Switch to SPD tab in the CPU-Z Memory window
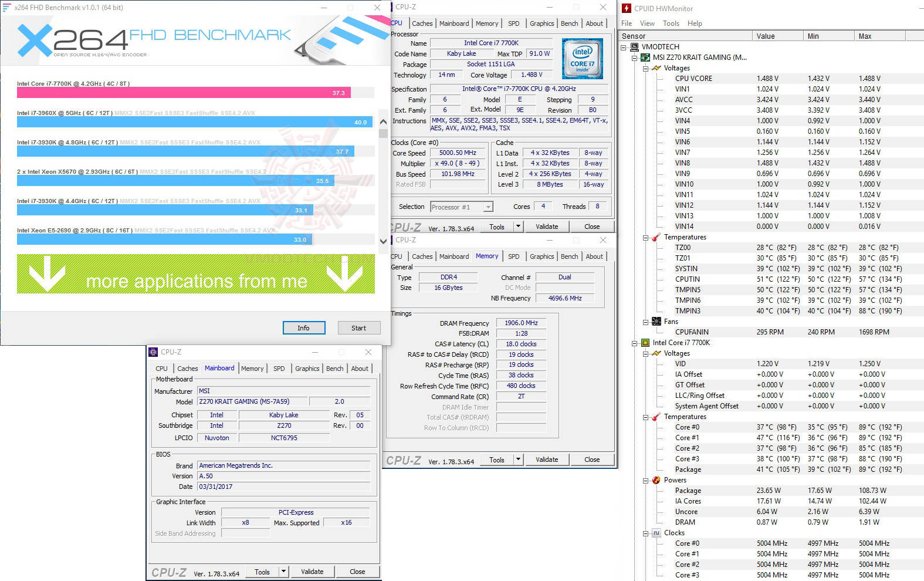 tap(514, 256)
